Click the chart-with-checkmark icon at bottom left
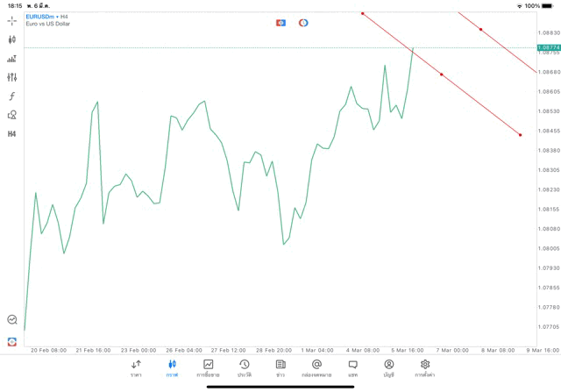The width and height of the screenshot is (561, 392). pyautogui.click(x=11, y=320)
